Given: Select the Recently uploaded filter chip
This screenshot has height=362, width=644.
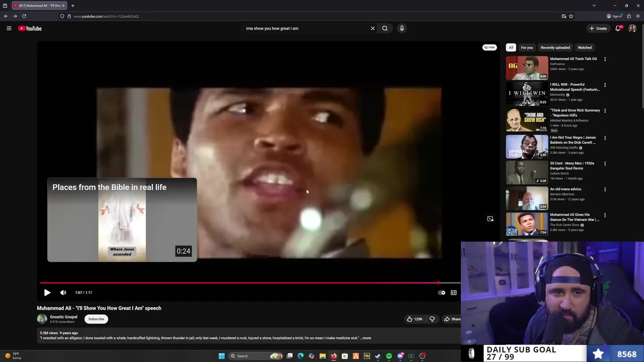Looking at the screenshot, I should [x=555, y=47].
